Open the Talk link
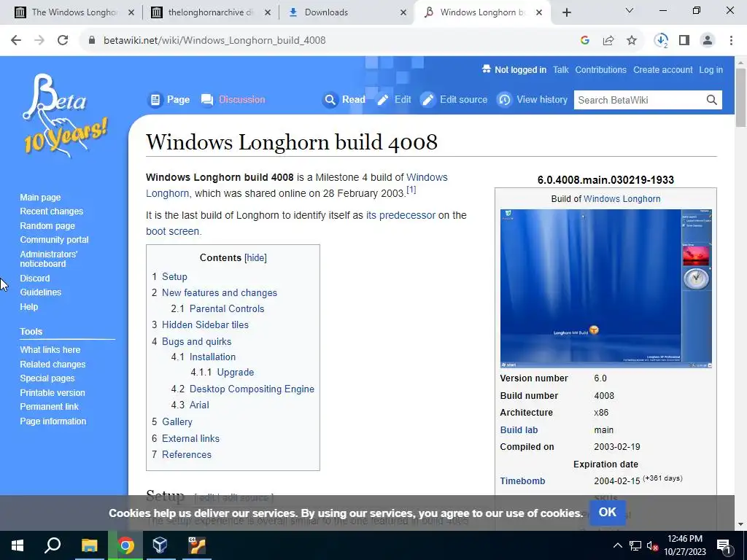Viewport: 747px width, 560px height. [x=561, y=69]
